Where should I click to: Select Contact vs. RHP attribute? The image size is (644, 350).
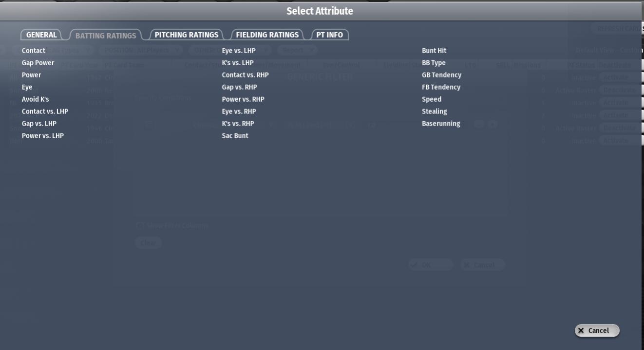[245, 75]
